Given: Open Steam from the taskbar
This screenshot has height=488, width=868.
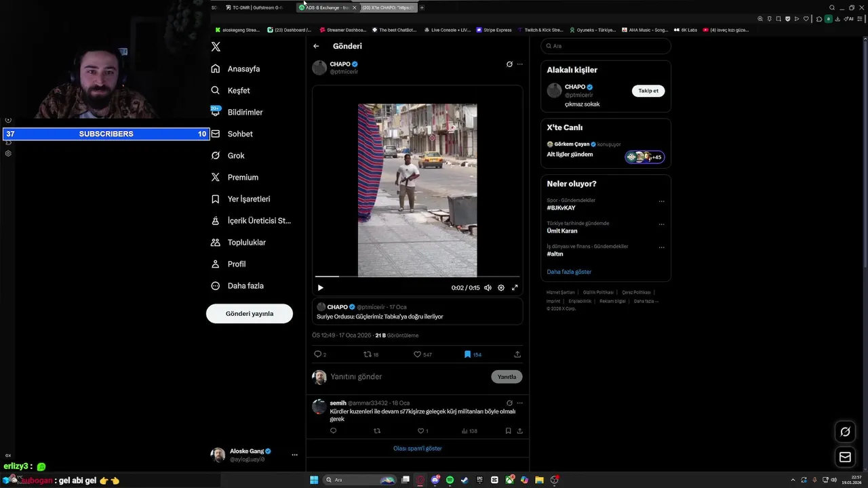Looking at the screenshot, I should pos(465,480).
